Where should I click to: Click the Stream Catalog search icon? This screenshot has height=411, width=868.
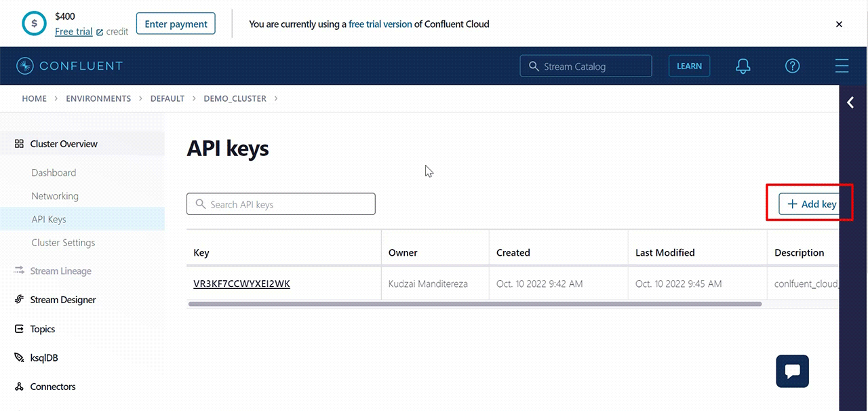(x=534, y=66)
